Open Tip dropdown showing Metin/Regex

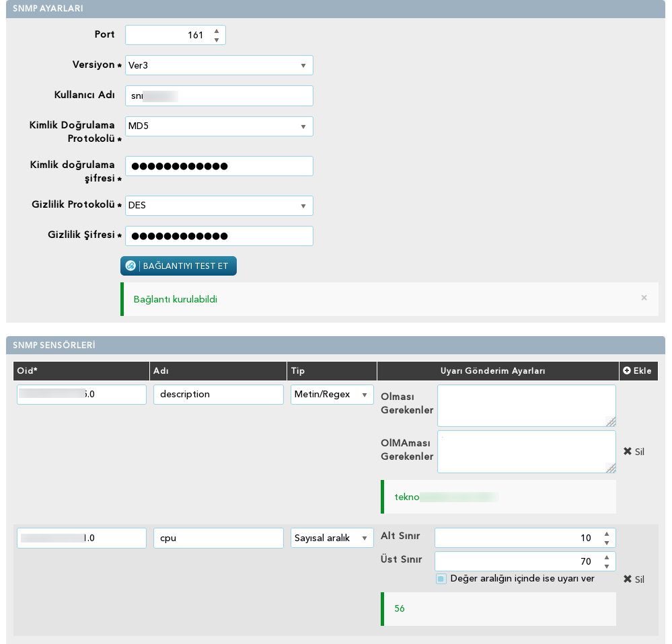click(332, 395)
